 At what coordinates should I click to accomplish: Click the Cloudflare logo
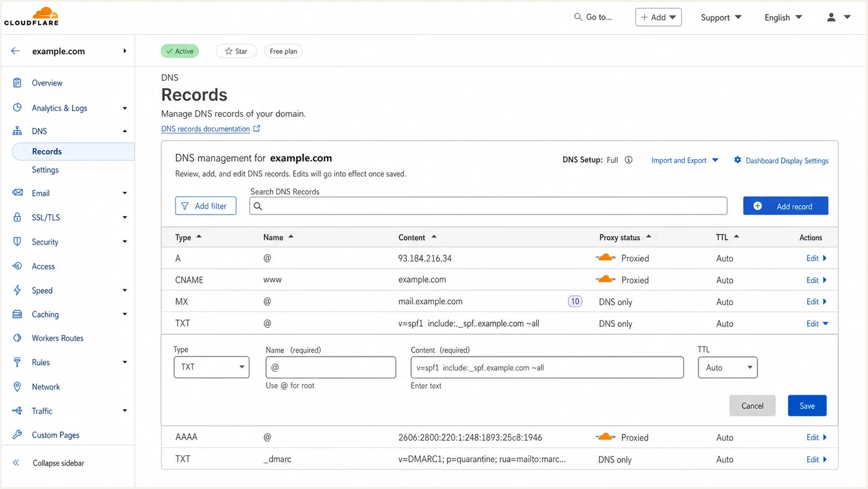pyautogui.click(x=32, y=16)
